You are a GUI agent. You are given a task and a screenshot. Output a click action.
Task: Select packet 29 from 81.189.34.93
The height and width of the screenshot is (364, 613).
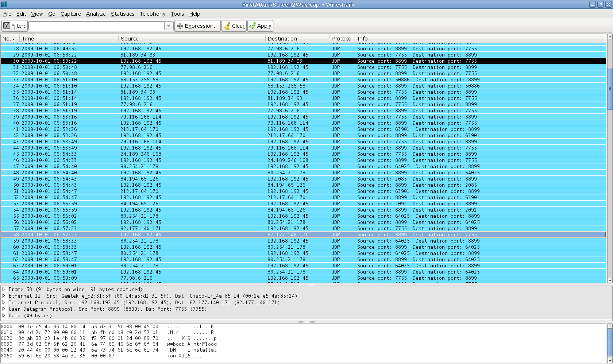pos(303,55)
